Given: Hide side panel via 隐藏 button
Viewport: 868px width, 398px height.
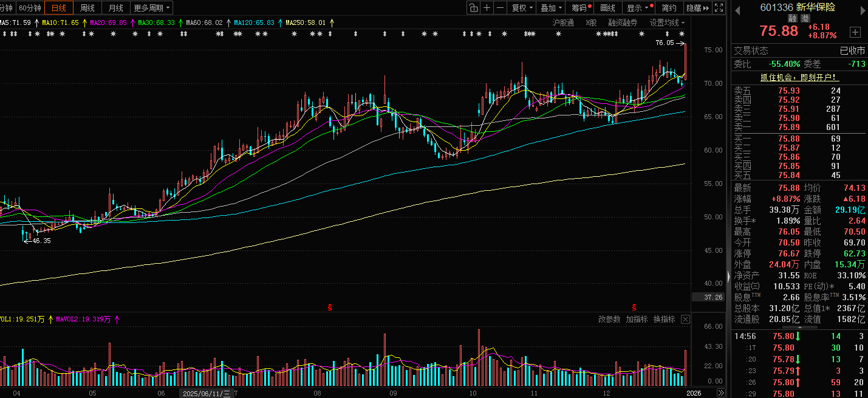Looking at the screenshot, I should [x=697, y=8].
